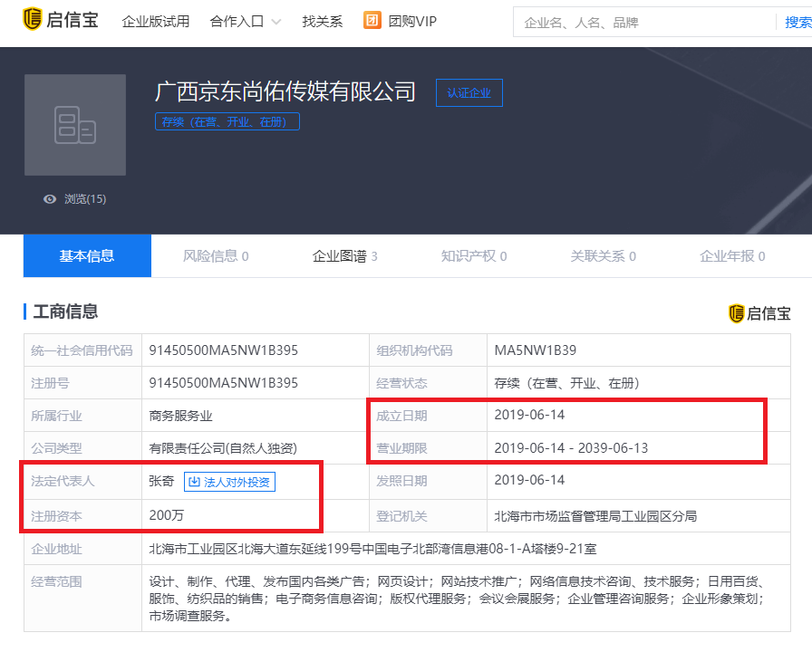Open the 找关系 navigation link

[323, 22]
